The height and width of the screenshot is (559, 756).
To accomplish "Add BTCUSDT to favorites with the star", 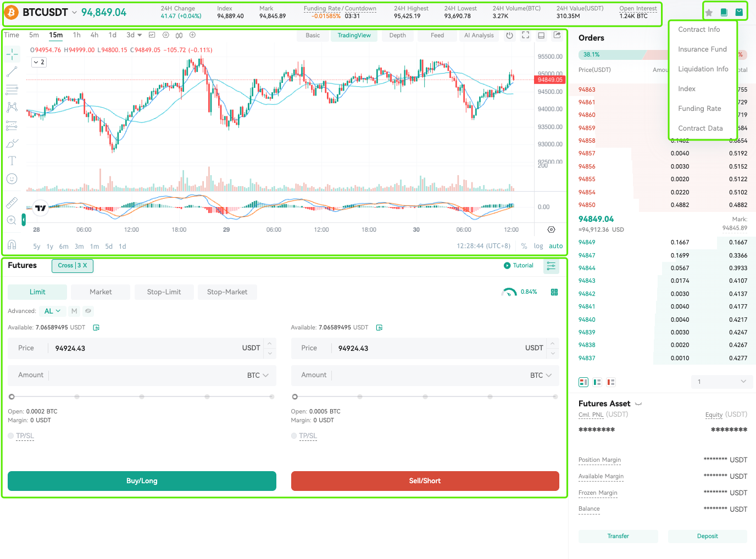I will (709, 13).
